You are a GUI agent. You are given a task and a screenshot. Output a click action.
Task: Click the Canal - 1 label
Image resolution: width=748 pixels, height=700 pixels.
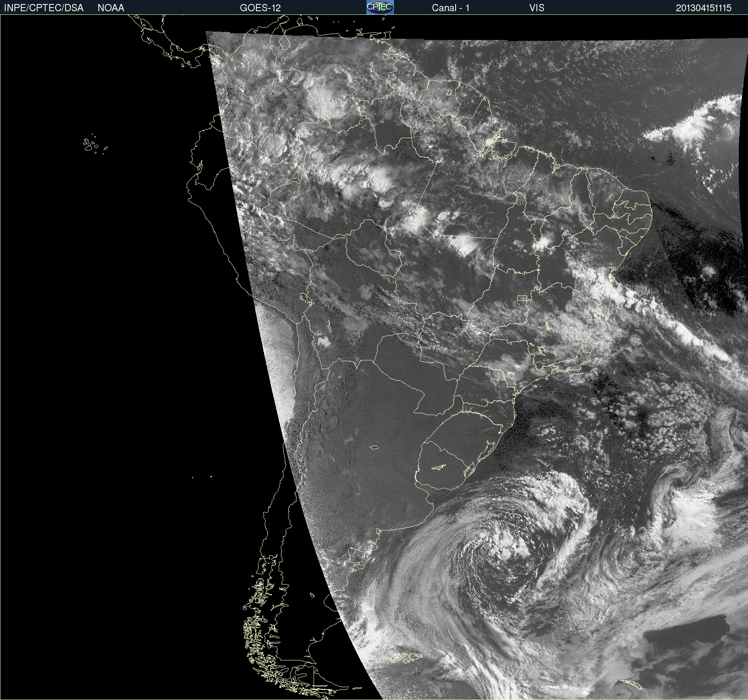point(450,8)
